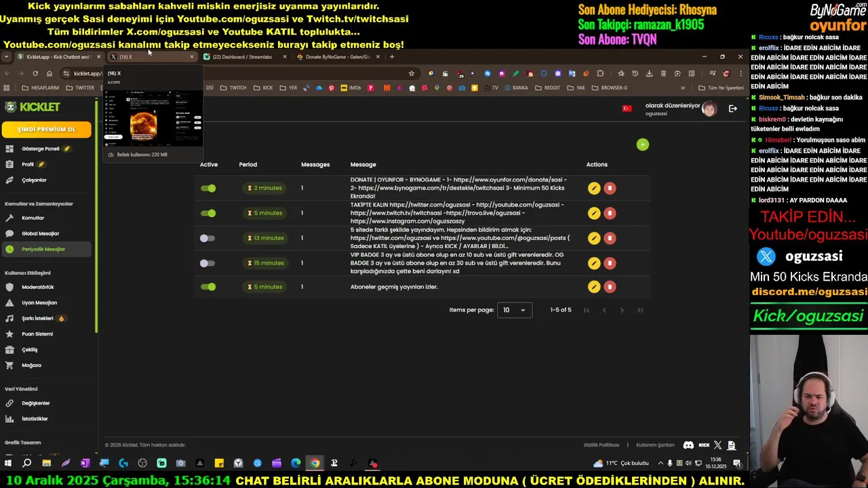Click the document icon in footer
The image size is (868, 488).
click(731, 445)
